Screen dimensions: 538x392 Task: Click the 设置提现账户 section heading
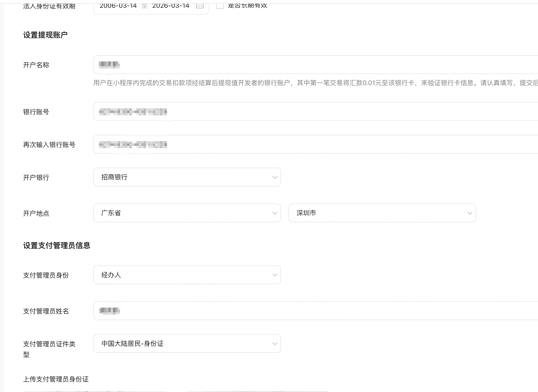pyautogui.click(x=45, y=35)
